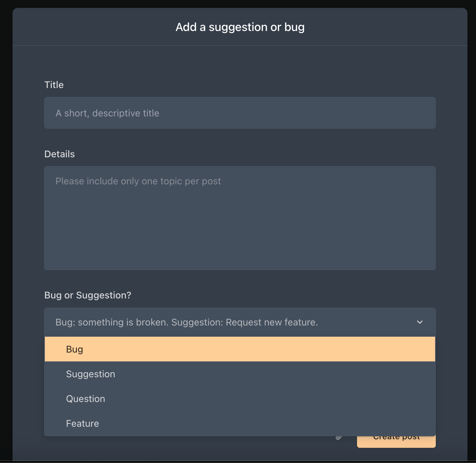This screenshot has height=463, width=476.
Task: Click placeholder 'A short, descriptive title'
Action: click(x=107, y=113)
